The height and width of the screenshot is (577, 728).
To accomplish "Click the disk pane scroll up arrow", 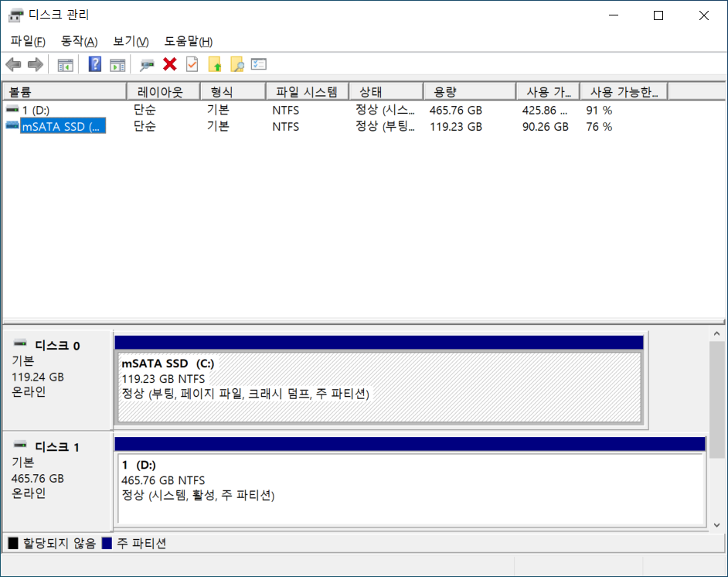I will click(717, 333).
